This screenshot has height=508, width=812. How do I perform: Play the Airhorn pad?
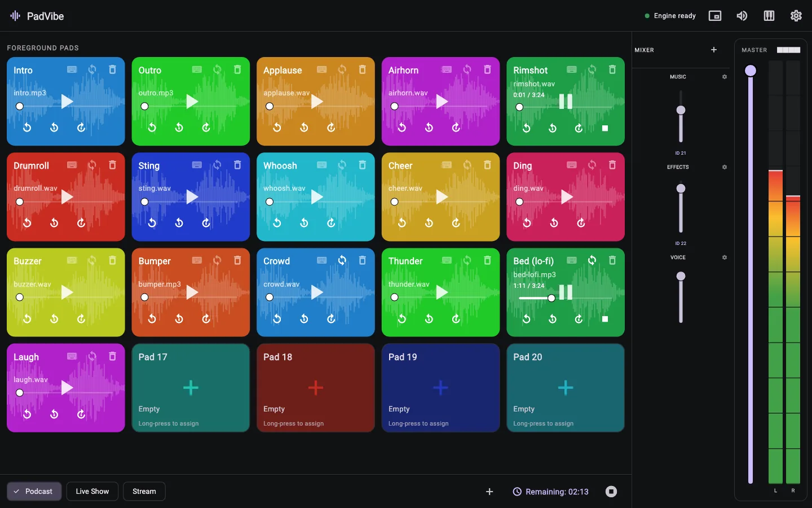442,102
